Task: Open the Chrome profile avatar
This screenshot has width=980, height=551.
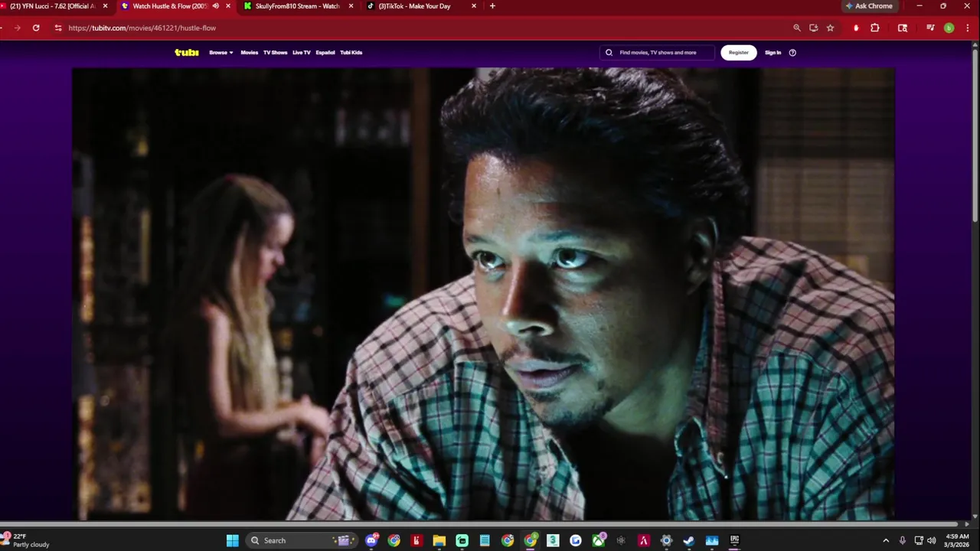Action: point(949,28)
